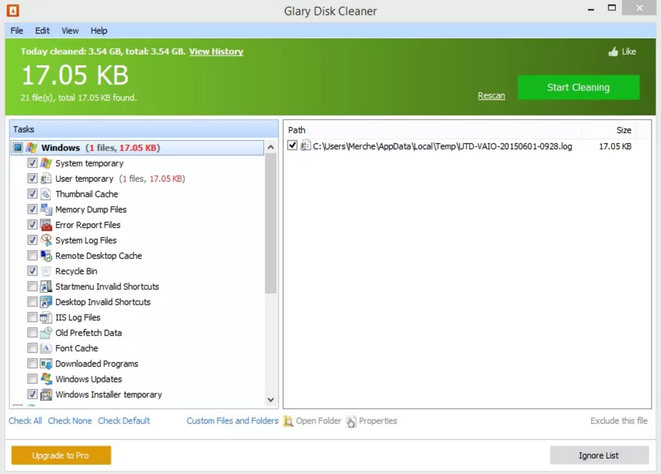Click the Rescan link
The width and height of the screenshot is (661, 474).
(x=491, y=96)
